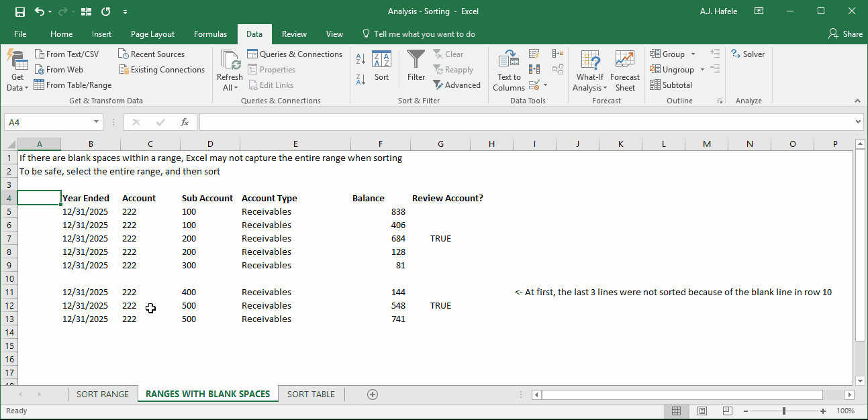Viewport: 868px width, 420px height.
Task: Switch to Page Break Preview view
Action: (727, 411)
